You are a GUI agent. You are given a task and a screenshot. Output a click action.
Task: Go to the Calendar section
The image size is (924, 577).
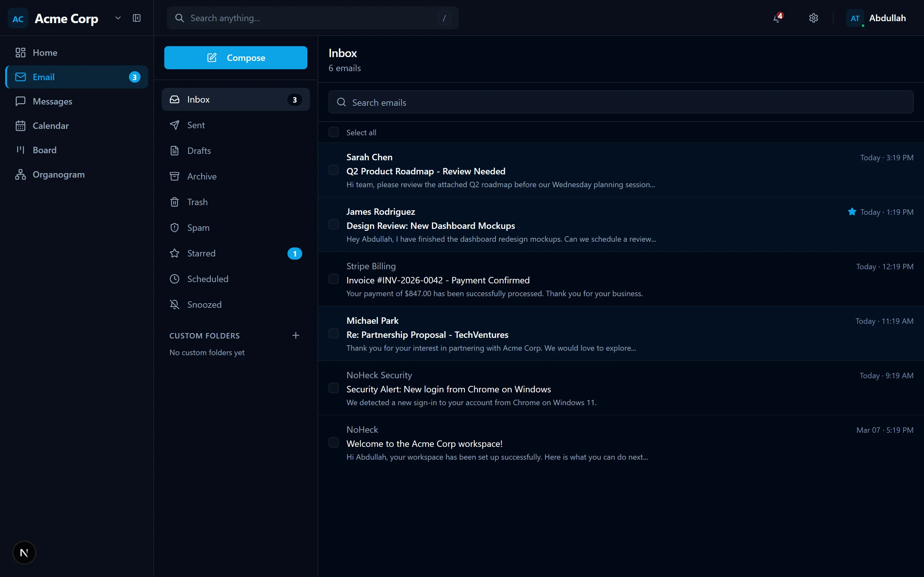50,126
